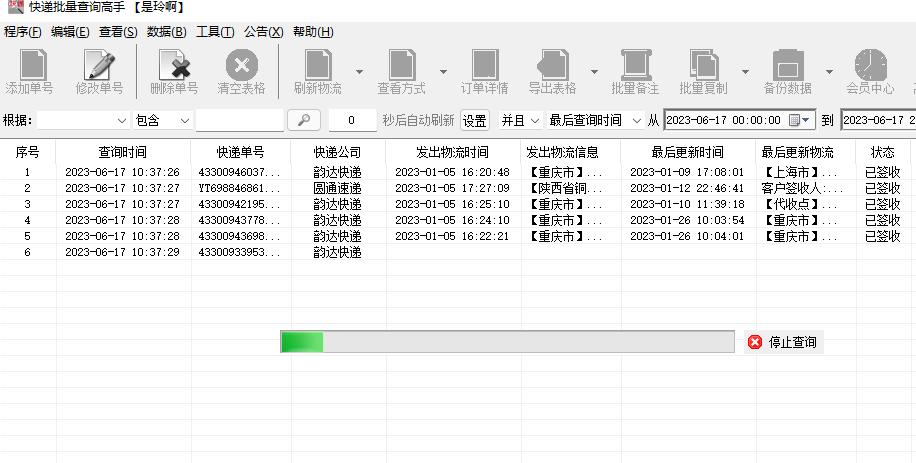Open the 公告(X) menu
916x463 pixels.
(263, 32)
